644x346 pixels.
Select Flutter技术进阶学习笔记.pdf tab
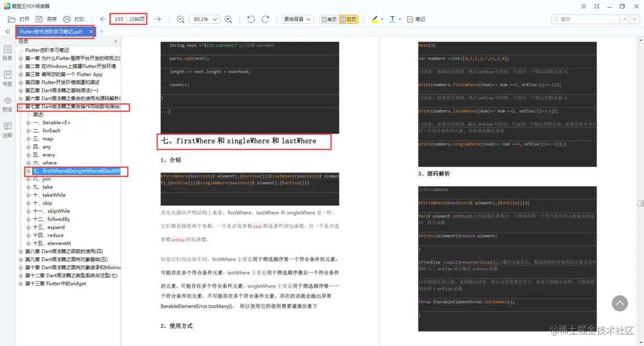click(51, 32)
